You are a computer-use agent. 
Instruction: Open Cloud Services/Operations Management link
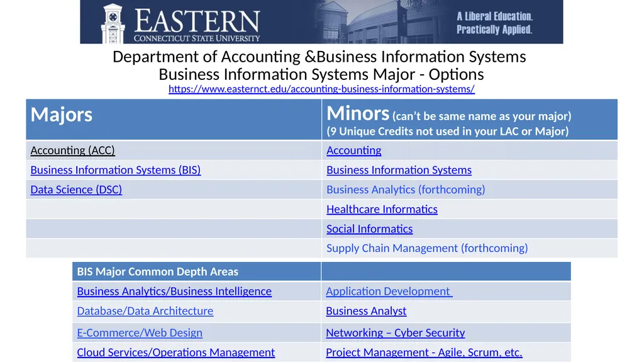pyautogui.click(x=176, y=353)
